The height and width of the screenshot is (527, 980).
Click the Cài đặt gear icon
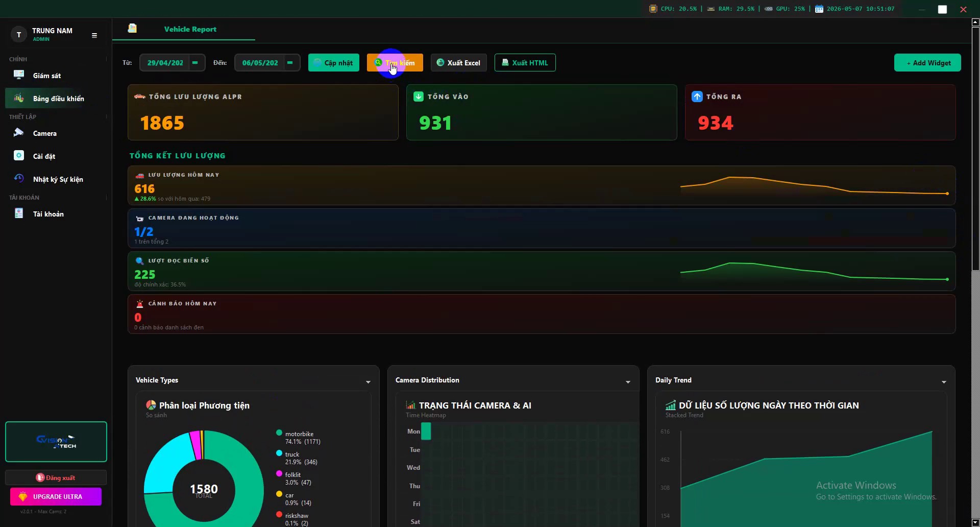pos(19,156)
